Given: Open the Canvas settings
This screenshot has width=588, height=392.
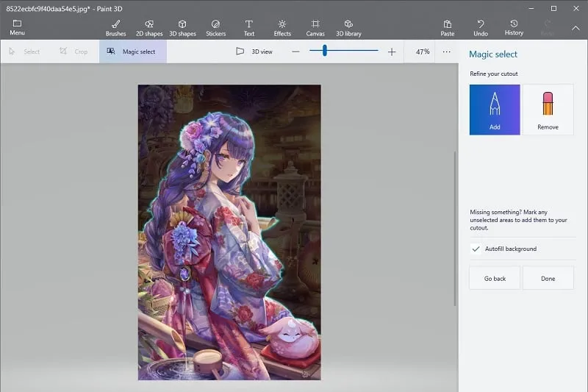Looking at the screenshot, I should coord(315,27).
